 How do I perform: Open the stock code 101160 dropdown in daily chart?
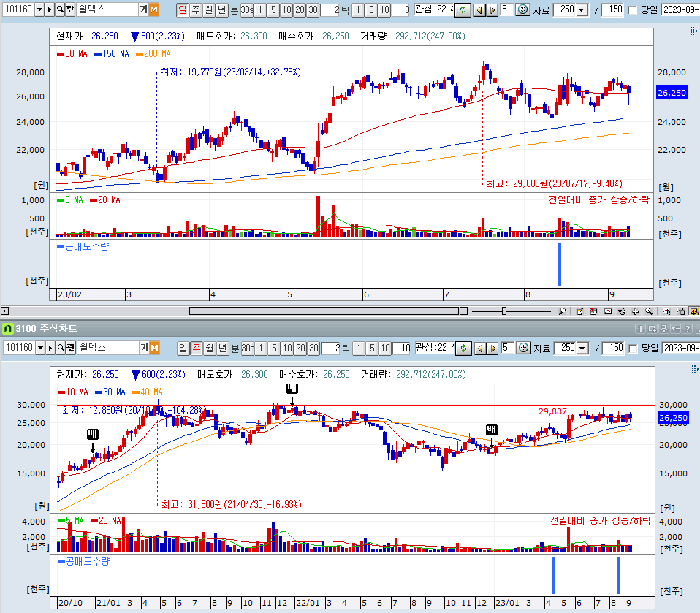click(39, 9)
